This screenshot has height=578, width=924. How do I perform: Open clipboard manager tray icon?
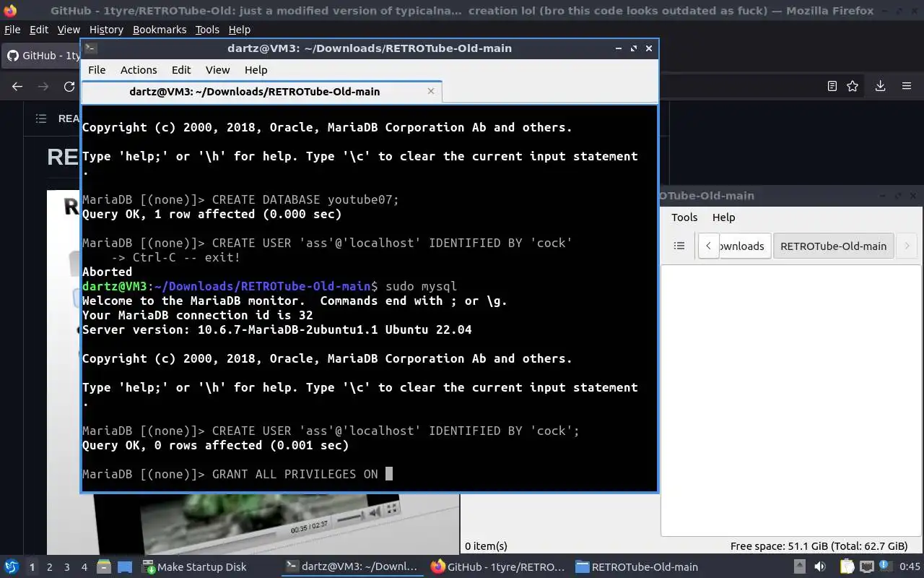coord(846,567)
